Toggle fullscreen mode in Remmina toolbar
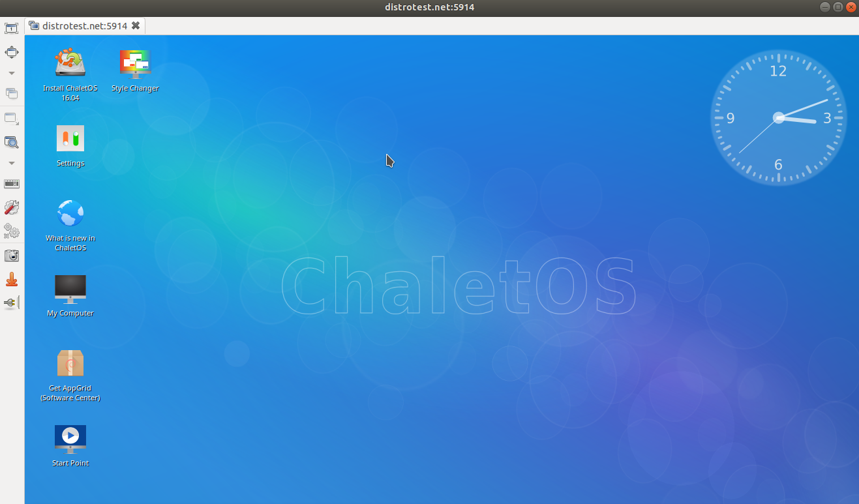 [12, 52]
